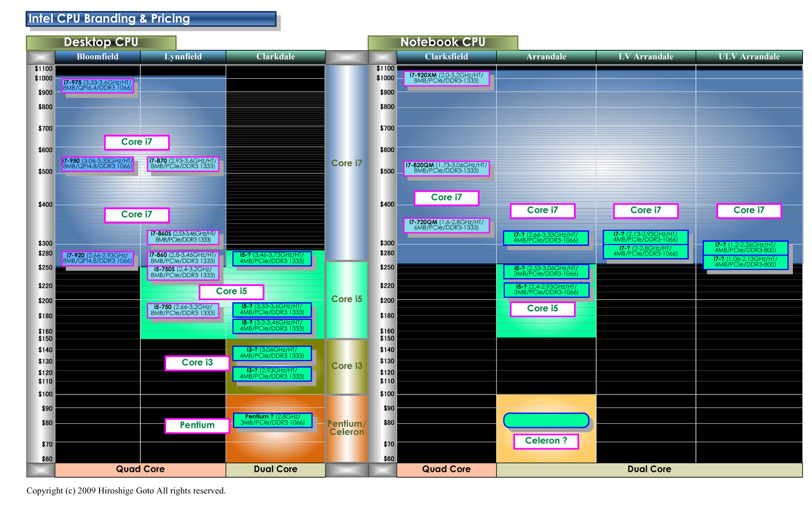
Task: Select the i7-820QM Clarksfield box
Action: click(446, 168)
